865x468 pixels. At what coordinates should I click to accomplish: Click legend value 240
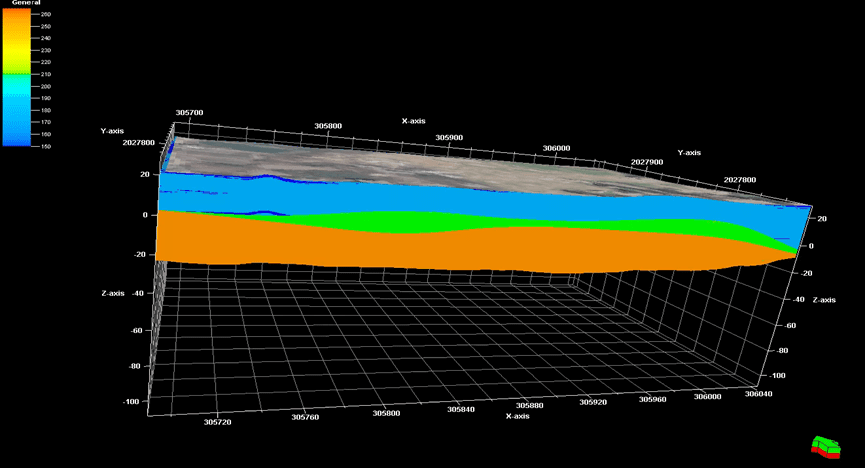pos(46,38)
